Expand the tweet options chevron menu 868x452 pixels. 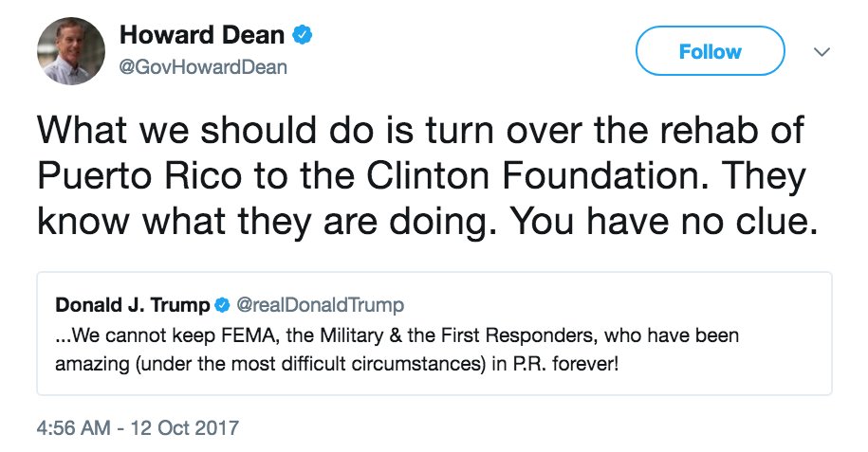822,51
